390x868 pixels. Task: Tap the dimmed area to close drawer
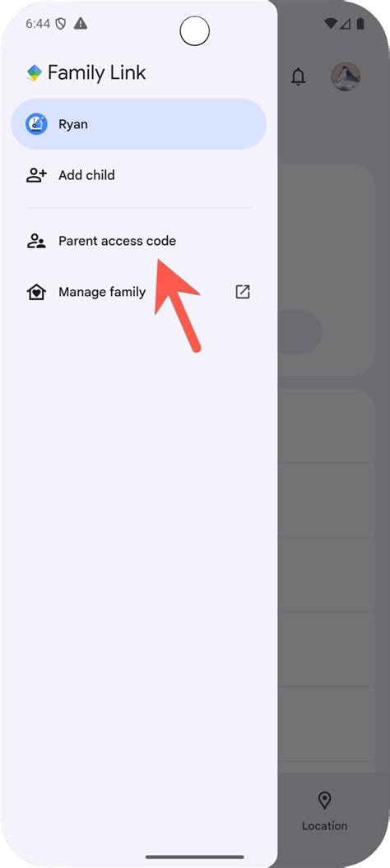[333, 498]
